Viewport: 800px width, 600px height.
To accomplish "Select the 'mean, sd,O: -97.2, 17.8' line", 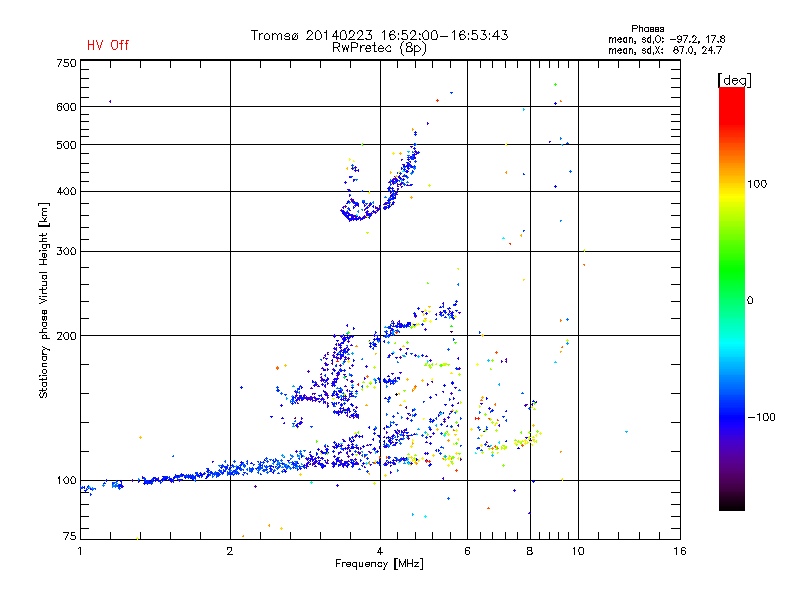I will click(x=666, y=39).
